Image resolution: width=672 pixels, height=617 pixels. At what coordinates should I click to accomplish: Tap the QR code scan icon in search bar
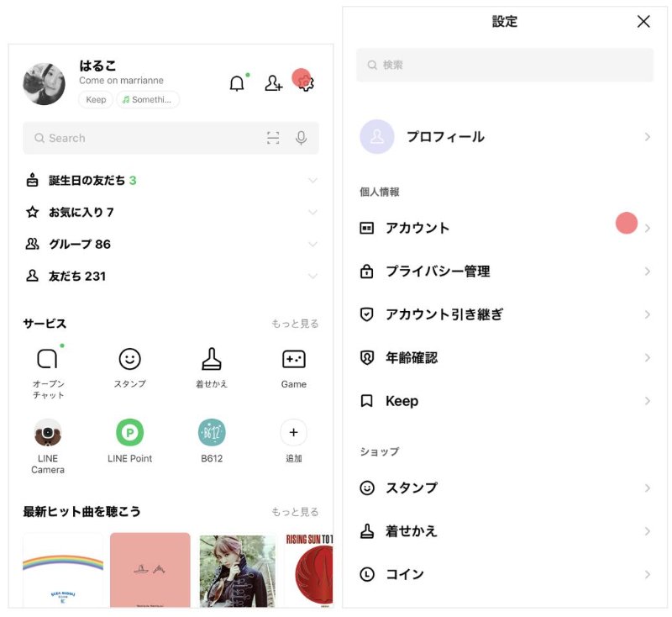click(273, 138)
